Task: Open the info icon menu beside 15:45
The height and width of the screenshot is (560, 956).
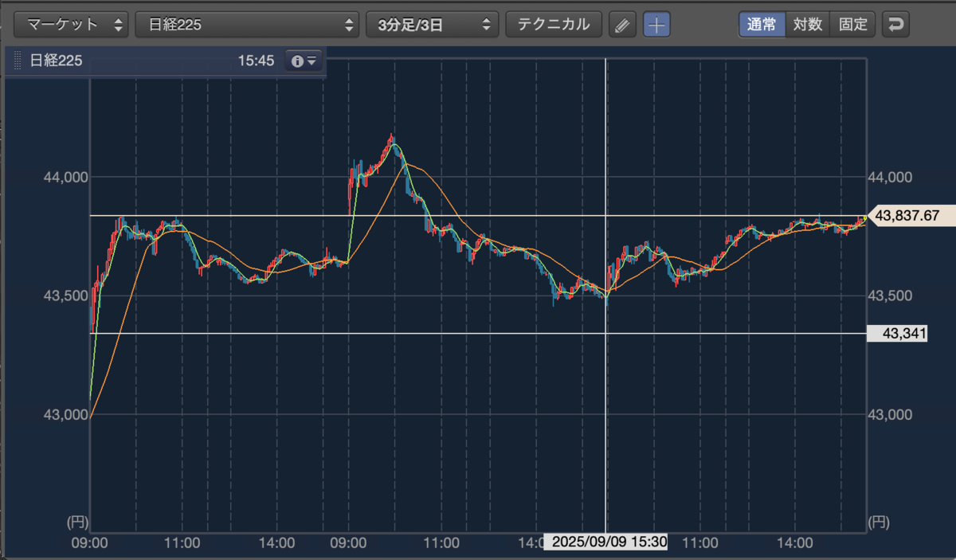Action: point(304,61)
